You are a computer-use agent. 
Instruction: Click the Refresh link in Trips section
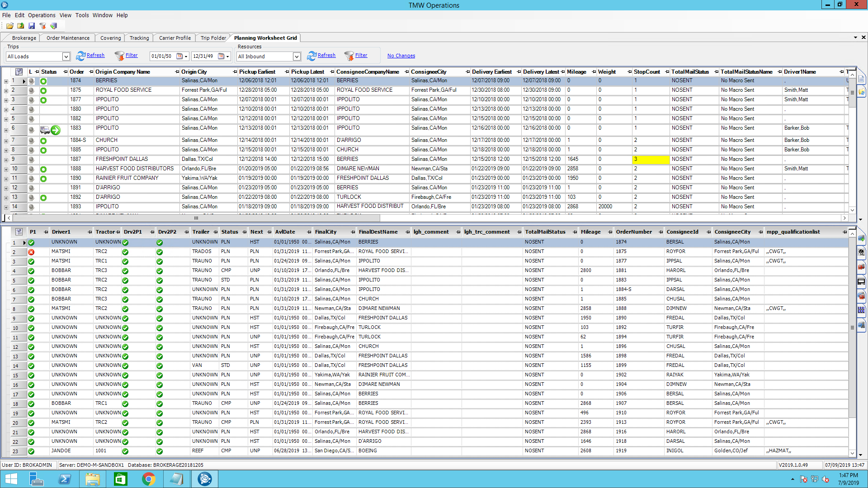pyautogui.click(x=95, y=55)
